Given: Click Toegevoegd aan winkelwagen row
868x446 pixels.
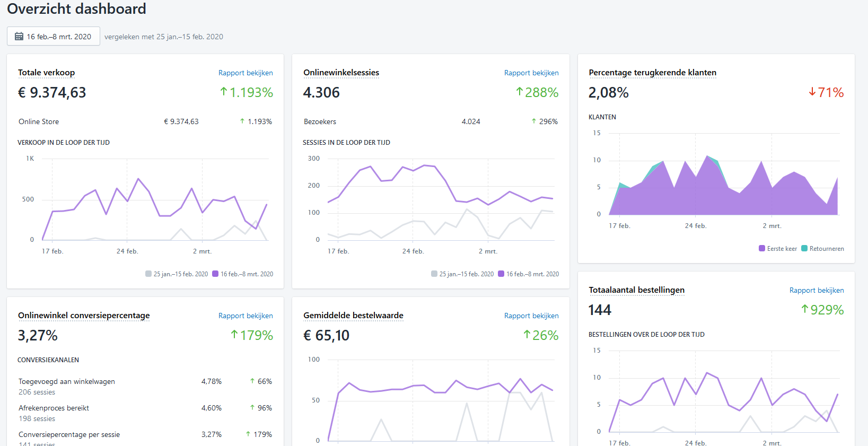Looking at the screenshot, I should point(145,387).
